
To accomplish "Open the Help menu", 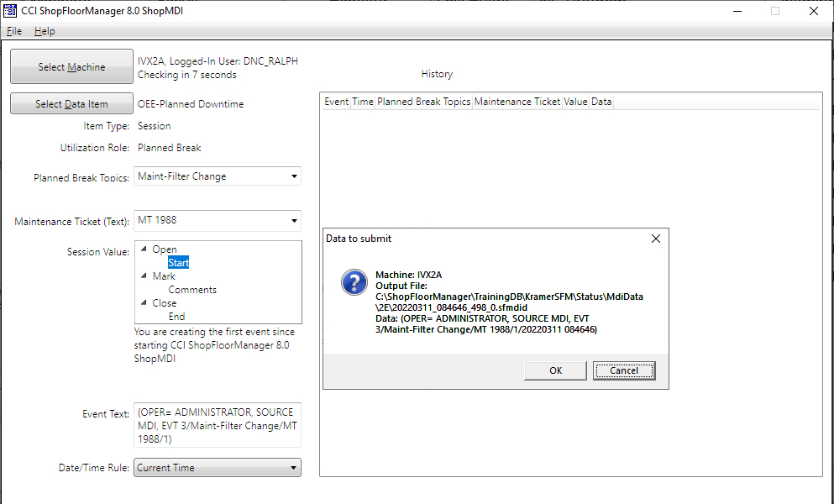I will click(x=45, y=31).
